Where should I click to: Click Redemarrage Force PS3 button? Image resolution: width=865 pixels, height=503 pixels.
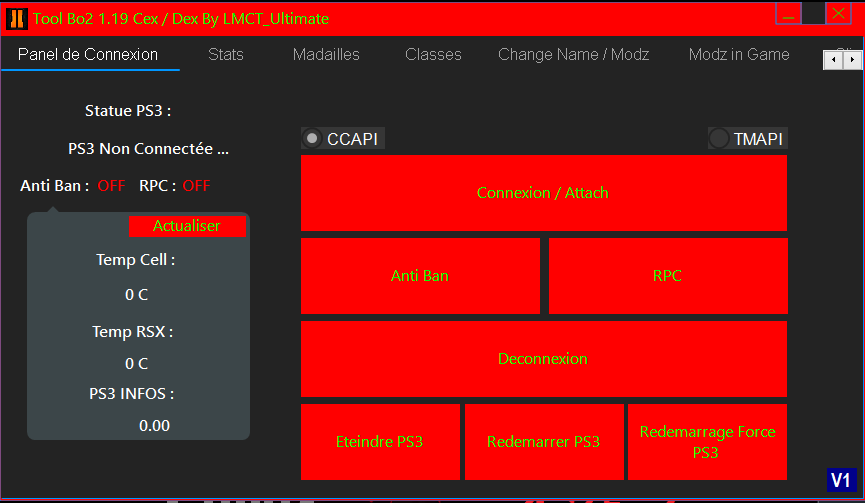707,442
